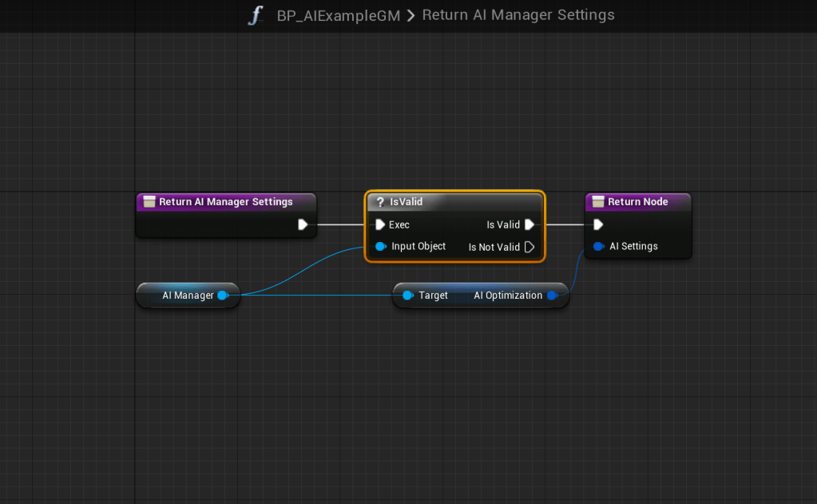Click the Return Node's exec input pin

coord(598,224)
